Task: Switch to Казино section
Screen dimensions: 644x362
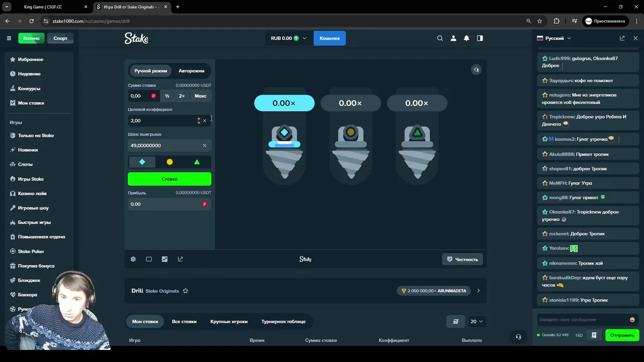Action: [x=31, y=38]
